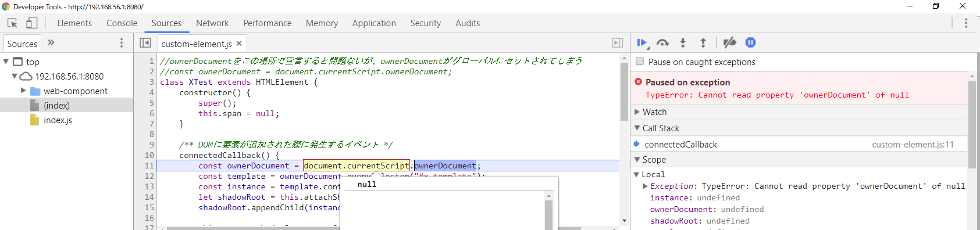This screenshot has height=230, width=980.
Task: Collapse the 192.168.56.1:8080 domain node
Action: tap(15, 76)
